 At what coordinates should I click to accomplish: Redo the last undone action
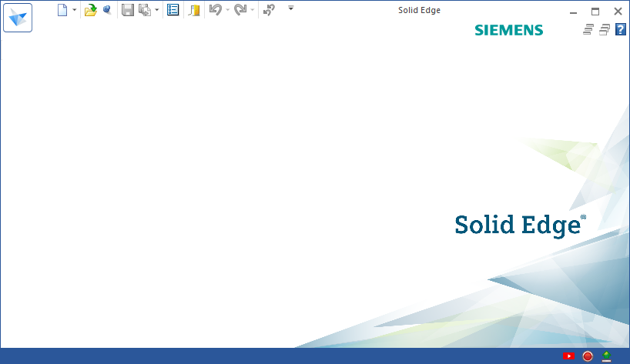click(x=240, y=10)
